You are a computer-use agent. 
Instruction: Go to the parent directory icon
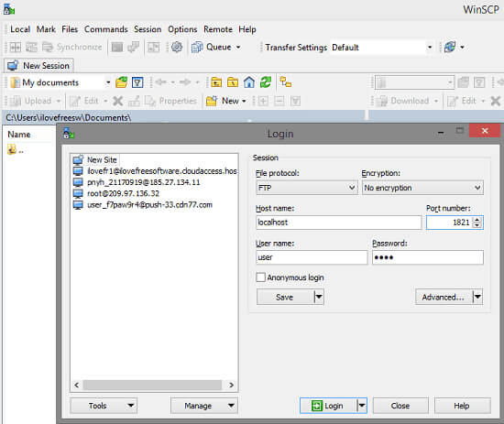point(216,82)
